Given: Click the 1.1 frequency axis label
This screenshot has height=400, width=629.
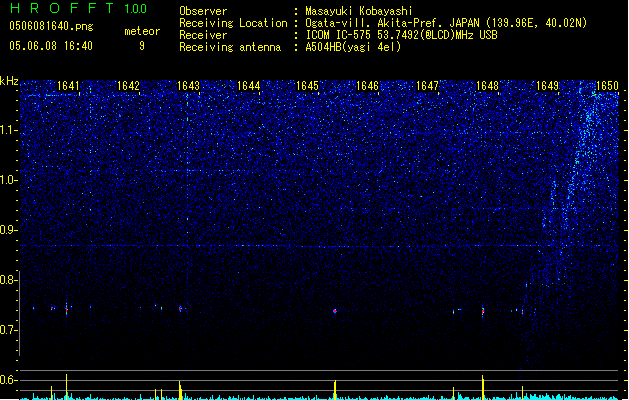Looking at the screenshot, I should click(x=8, y=130).
